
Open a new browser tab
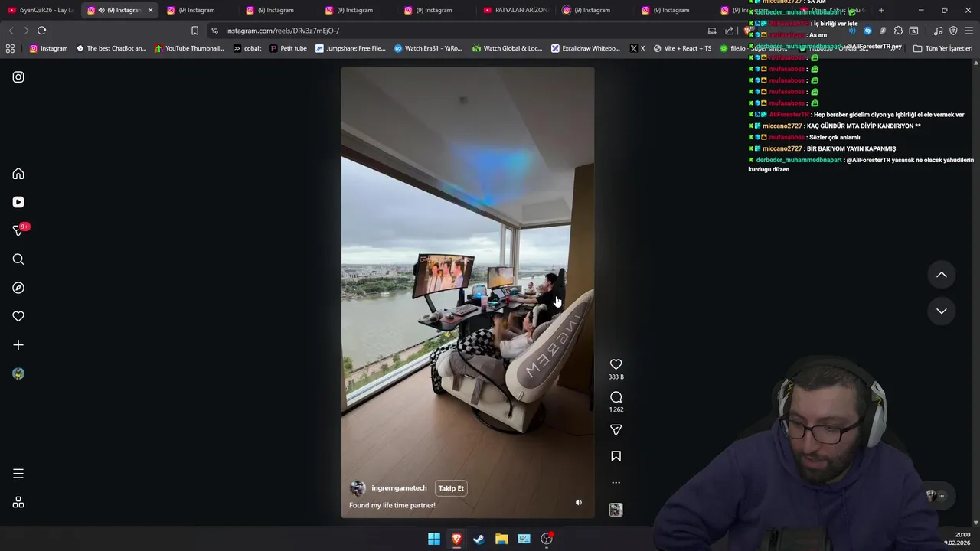881,10
